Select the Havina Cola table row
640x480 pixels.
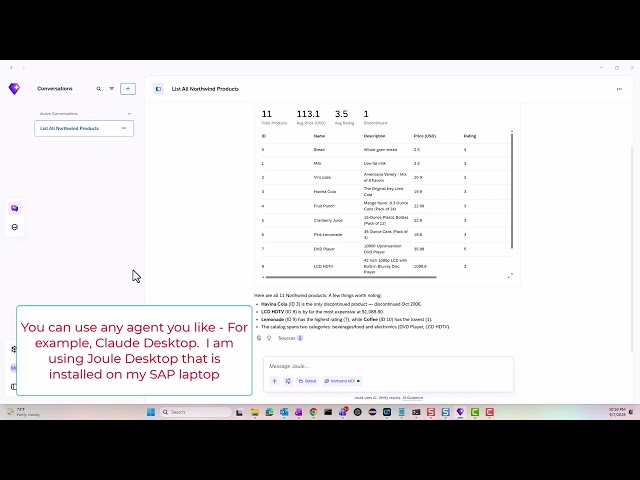pos(386,191)
